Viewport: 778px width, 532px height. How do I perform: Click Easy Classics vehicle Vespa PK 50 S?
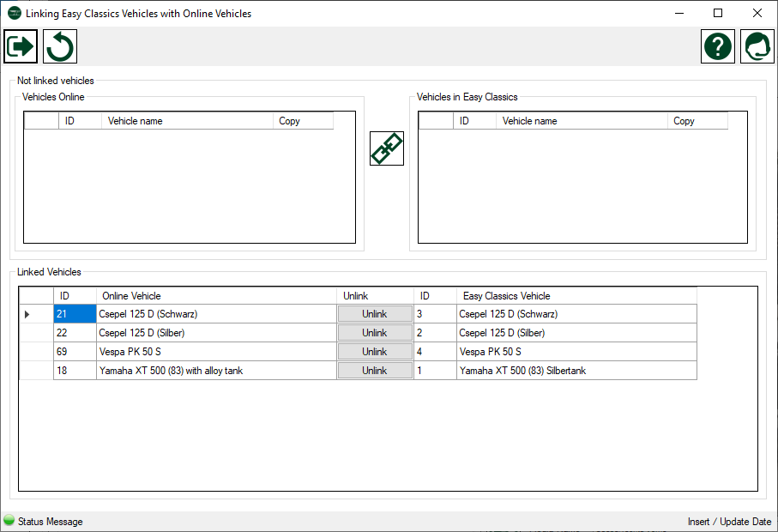click(x=576, y=352)
